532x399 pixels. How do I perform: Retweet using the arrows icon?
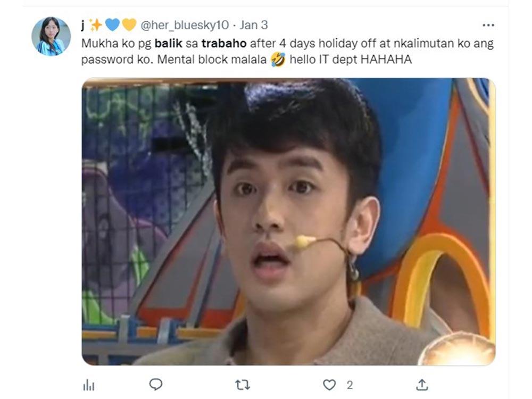tap(243, 385)
